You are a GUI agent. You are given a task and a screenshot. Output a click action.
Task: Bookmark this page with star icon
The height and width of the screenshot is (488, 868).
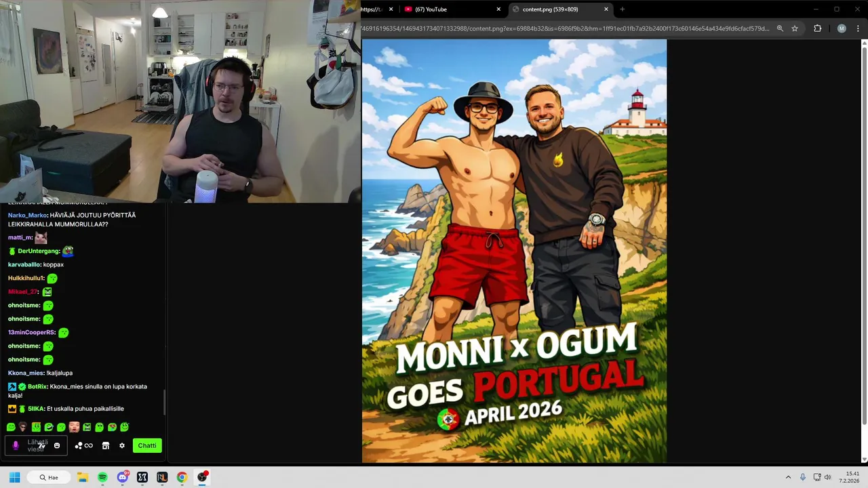pos(795,28)
